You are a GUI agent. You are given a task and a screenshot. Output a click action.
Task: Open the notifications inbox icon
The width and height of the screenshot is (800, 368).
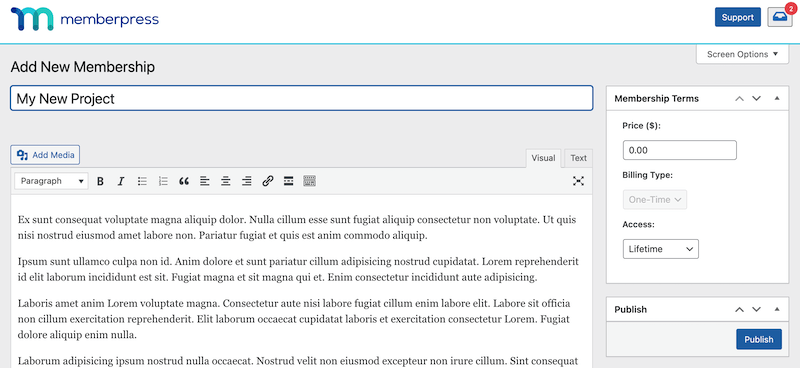coord(780,17)
